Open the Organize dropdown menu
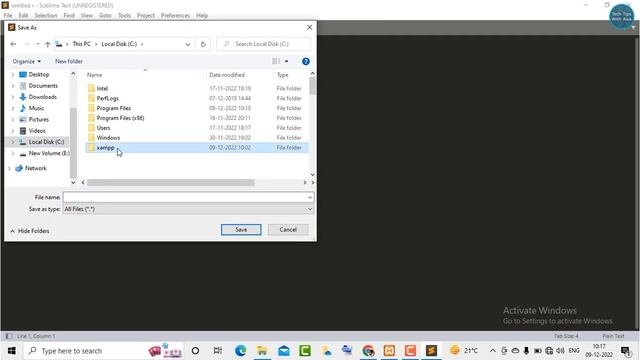Viewport: 640px width, 360px height. coord(27,61)
